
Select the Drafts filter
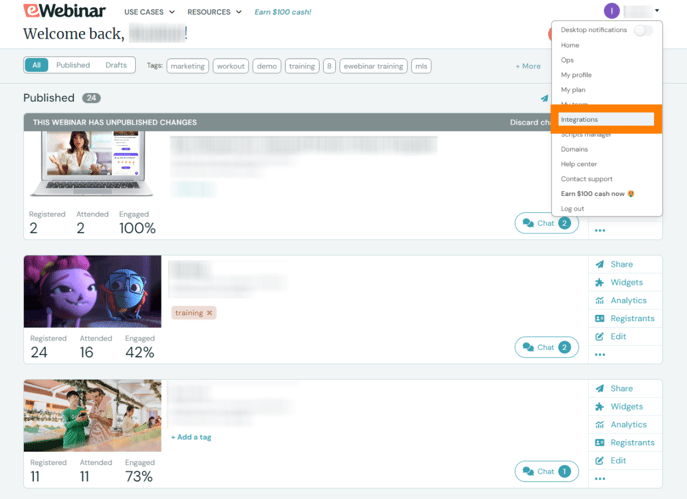pyautogui.click(x=116, y=65)
